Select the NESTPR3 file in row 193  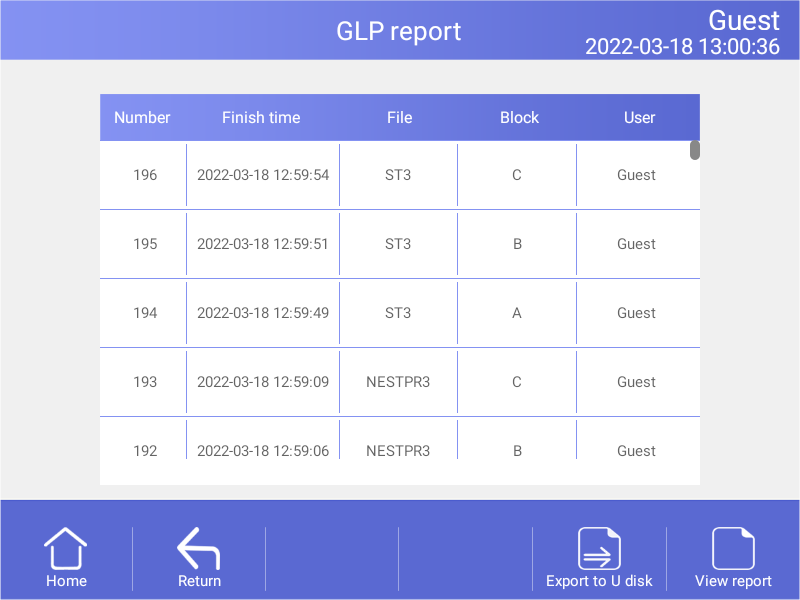pos(398,382)
